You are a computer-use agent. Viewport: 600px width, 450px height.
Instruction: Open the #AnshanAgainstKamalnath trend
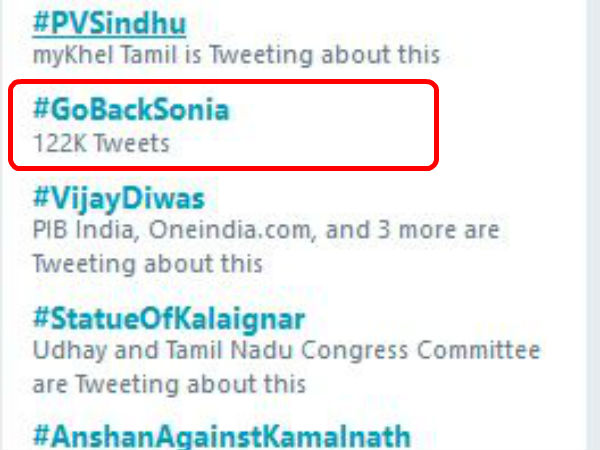(221, 437)
